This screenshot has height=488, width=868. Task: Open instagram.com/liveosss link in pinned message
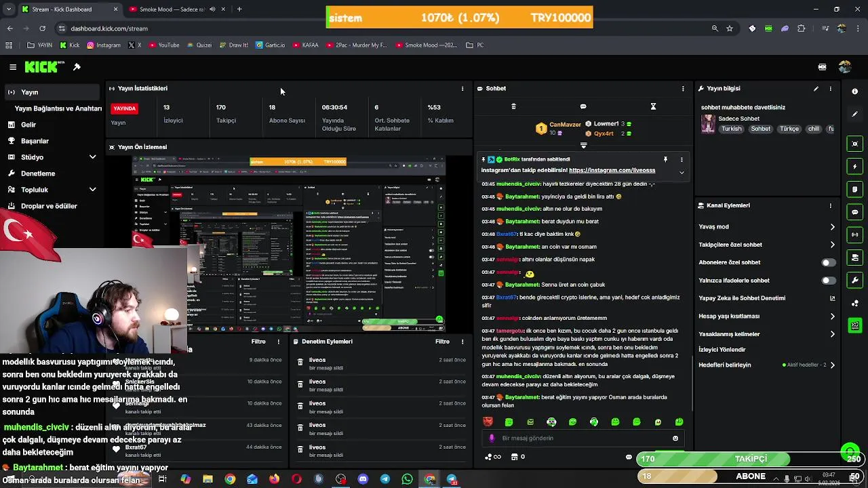(x=612, y=171)
